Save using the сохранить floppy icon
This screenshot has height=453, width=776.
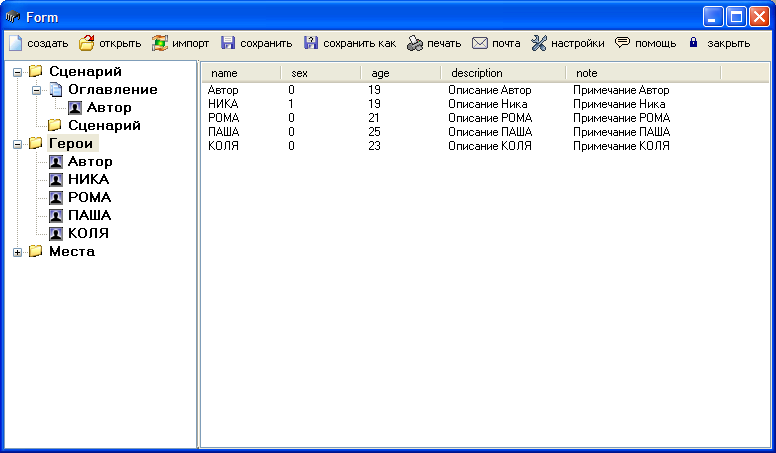point(228,43)
